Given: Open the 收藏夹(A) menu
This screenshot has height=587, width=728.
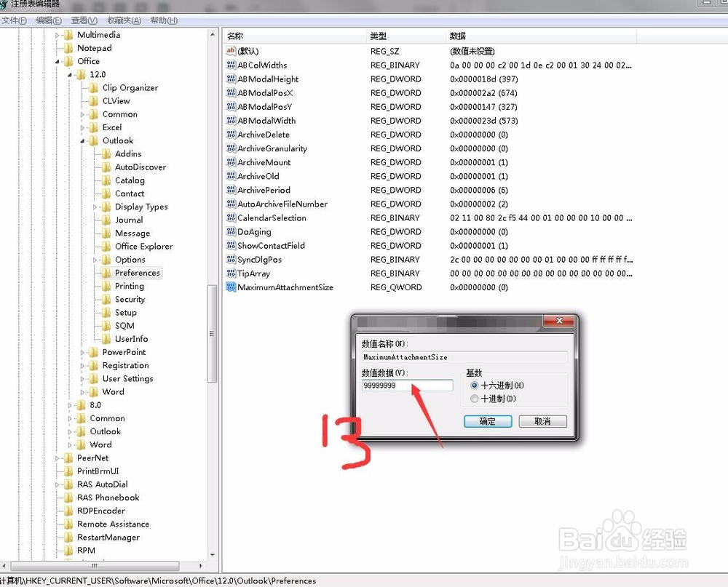Looking at the screenshot, I should click(124, 20).
